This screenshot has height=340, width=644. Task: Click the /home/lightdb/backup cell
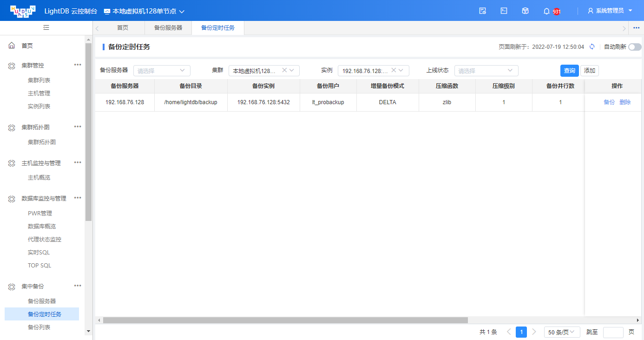191,102
